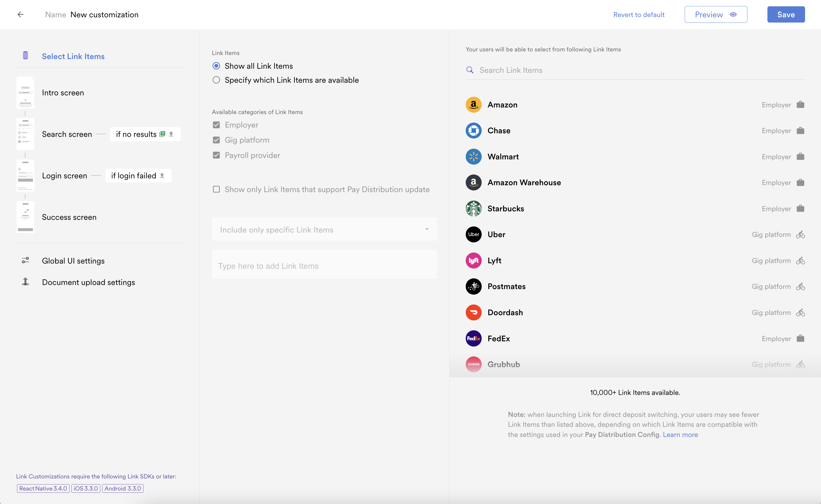Click the Success screen thumbnail
Screen dimensions: 821x504
[x=25, y=217]
